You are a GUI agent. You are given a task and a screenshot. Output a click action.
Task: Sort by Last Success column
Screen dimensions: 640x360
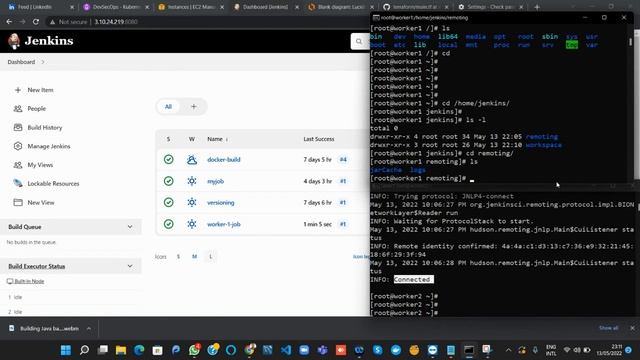pos(319,139)
